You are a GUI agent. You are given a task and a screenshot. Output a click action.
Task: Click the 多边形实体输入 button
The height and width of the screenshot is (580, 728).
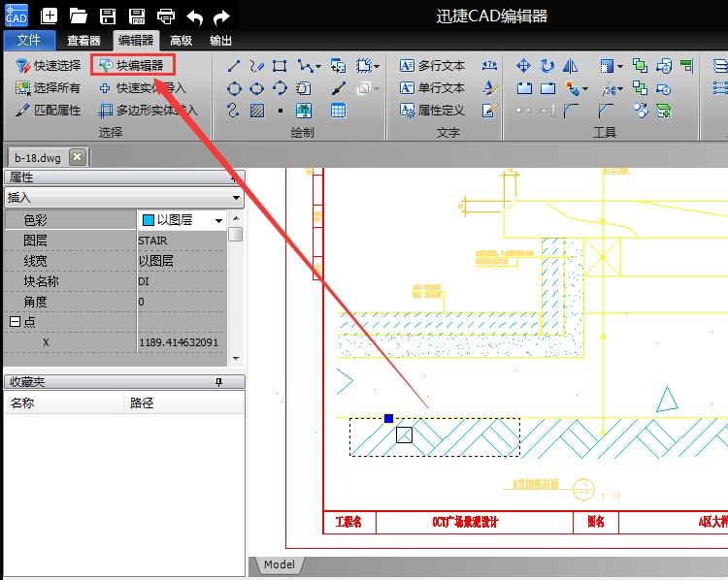tap(149, 110)
